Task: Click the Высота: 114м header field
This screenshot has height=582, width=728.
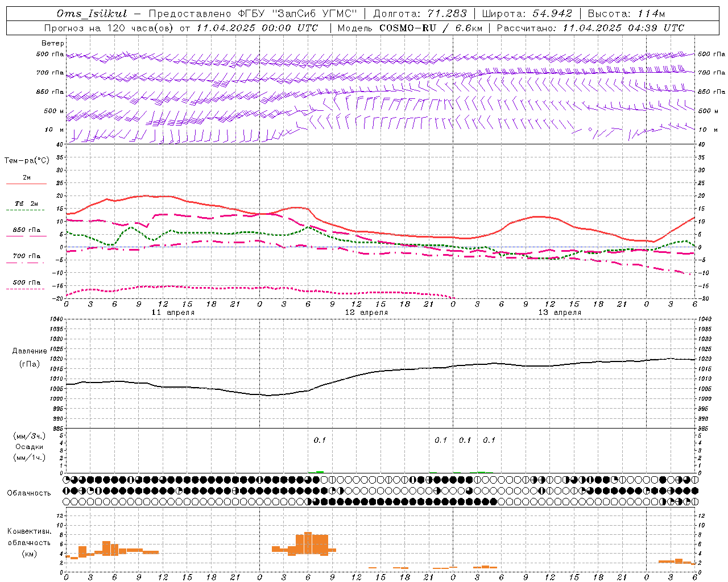Action: click(x=626, y=14)
